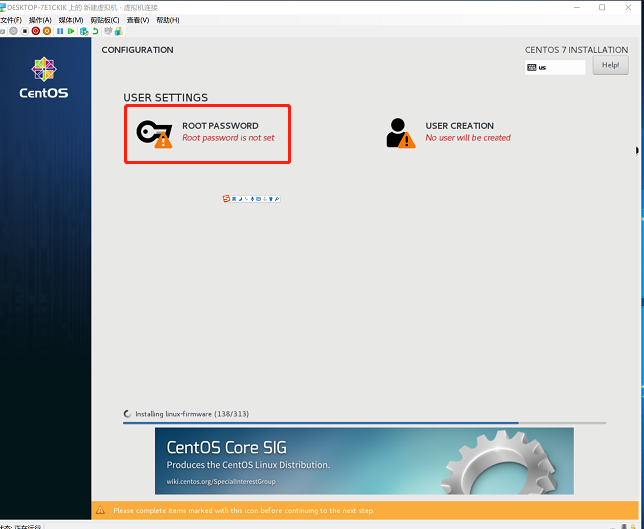Click the gray enhanced session toolbar icon
This screenshot has width=644, height=529.
click(x=108, y=31)
